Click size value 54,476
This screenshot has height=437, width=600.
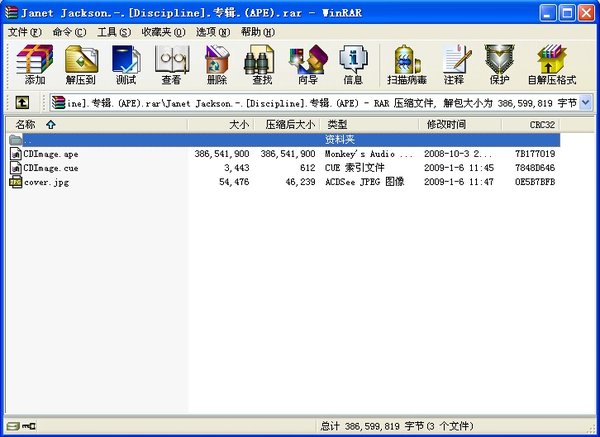point(234,182)
